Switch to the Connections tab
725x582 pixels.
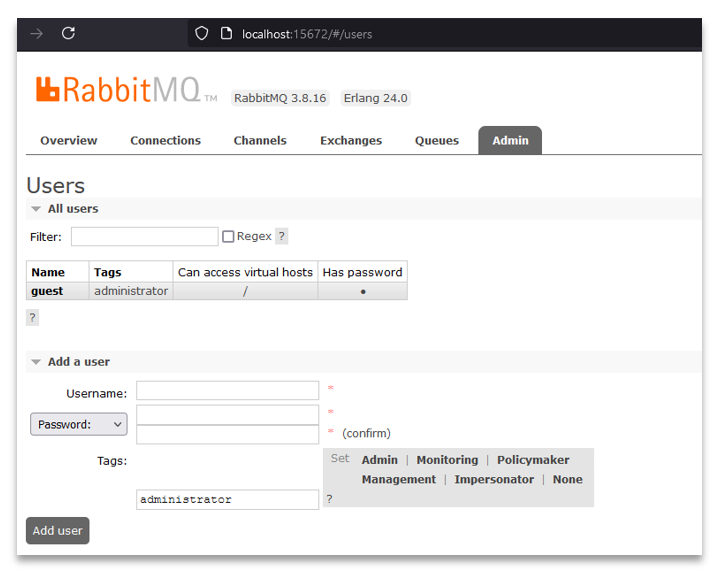(x=166, y=141)
